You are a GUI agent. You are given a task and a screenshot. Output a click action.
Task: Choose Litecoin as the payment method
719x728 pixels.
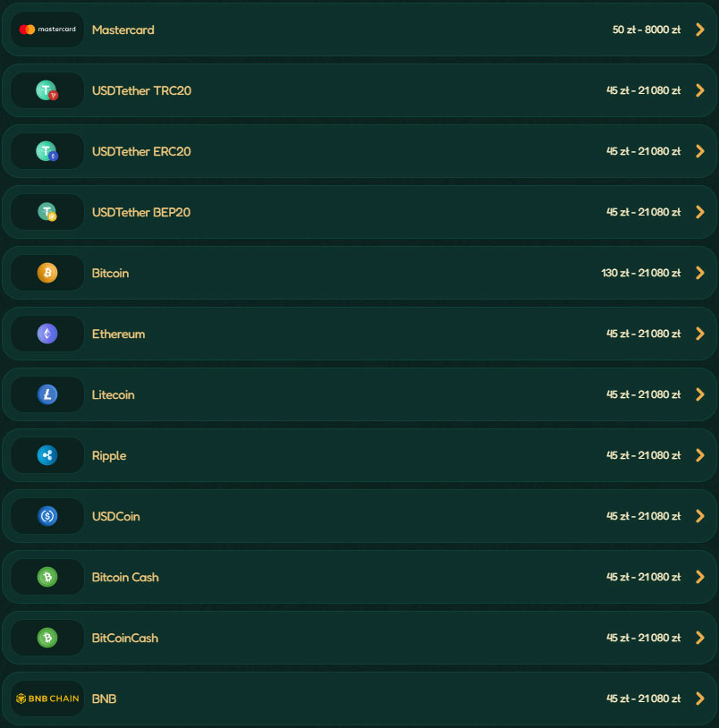point(113,394)
